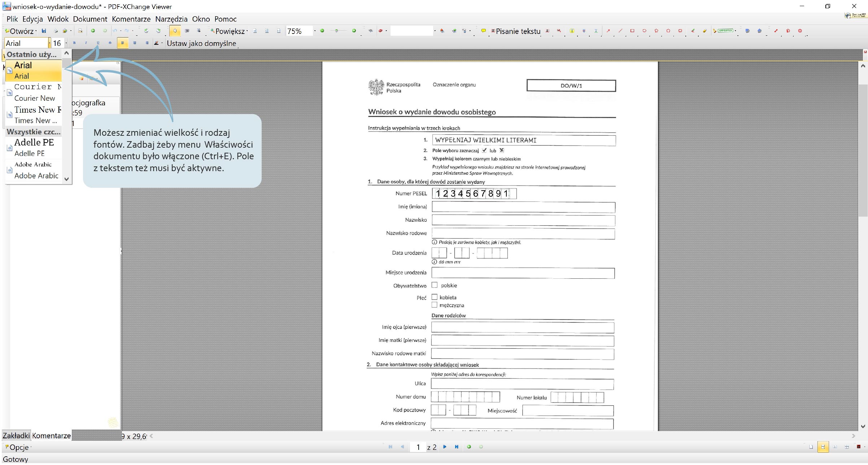Expand the Powiększ zoom tool dropdown
This screenshot has width=868, height=465.
(247, 31)
